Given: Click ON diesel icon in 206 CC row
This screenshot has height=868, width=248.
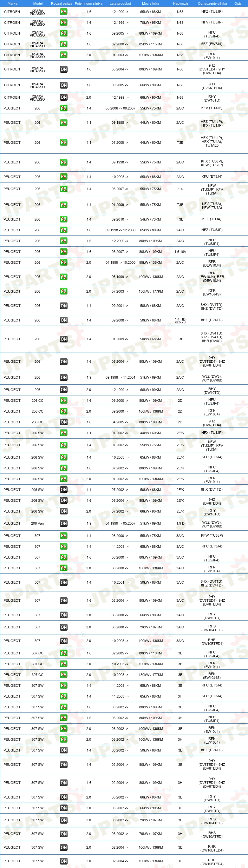Looking at the screenshot, I should point(64,422).
